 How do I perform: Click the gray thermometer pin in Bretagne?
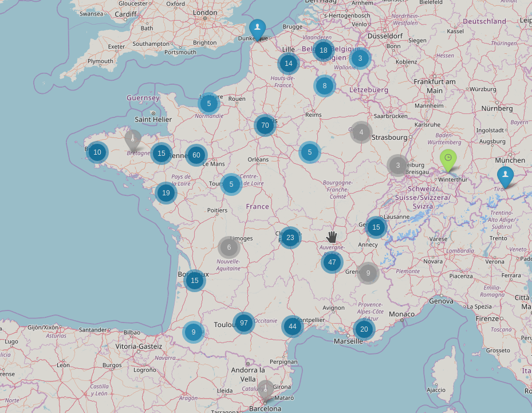(x=133, y=140)
